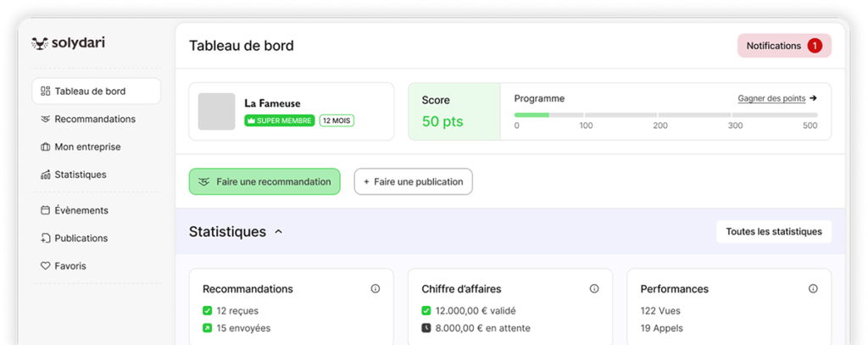Image resolution: width=868 pixels, height=345 pixels.
Task: Open Évènements in the sidebar
Action: click(81, 210)
